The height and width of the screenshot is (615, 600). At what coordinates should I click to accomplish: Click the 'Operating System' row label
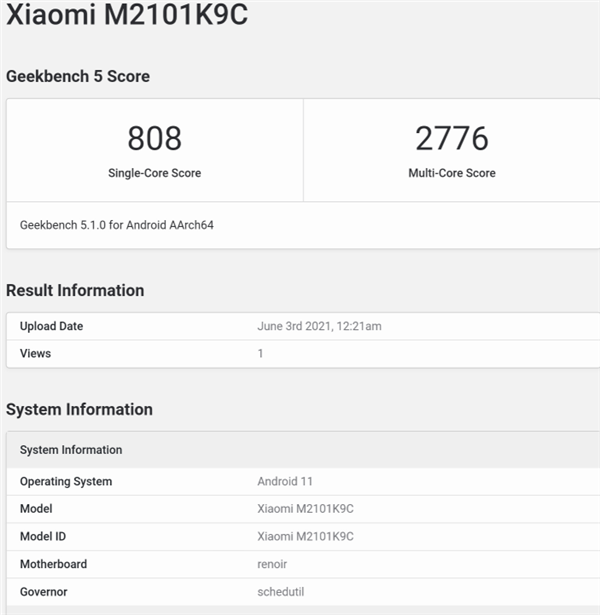pyautogui.click(x=66, y=482)
